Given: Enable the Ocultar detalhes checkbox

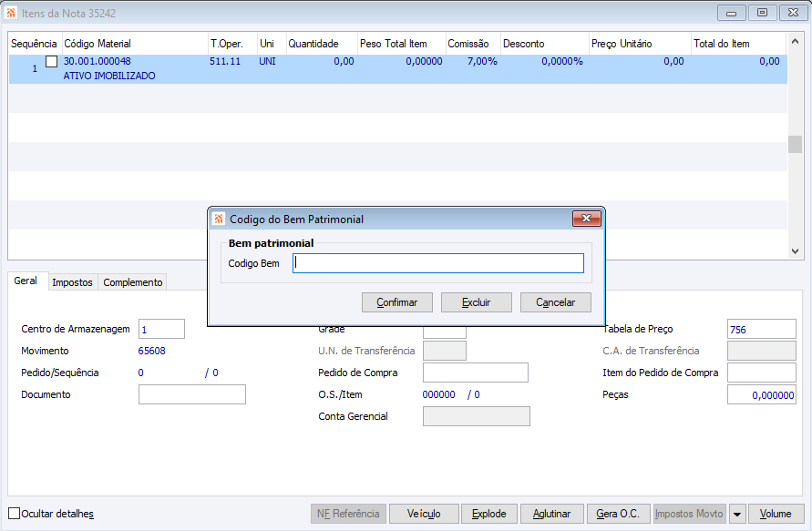Looking at the screenshot, I should pyautogui.click(x=15, y=514).
